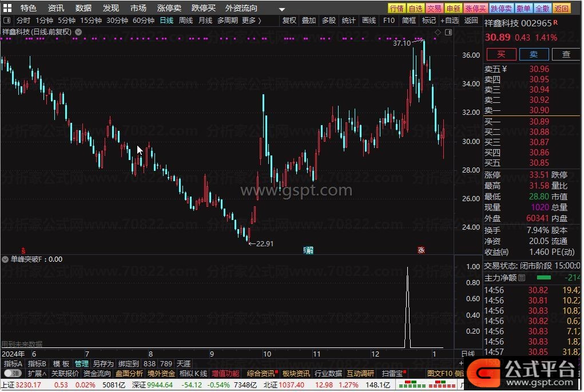The width and height of the screenshot is (584, 392).
Task: Click the red 涨 marker on the chart
Action: tap(421, 250)
